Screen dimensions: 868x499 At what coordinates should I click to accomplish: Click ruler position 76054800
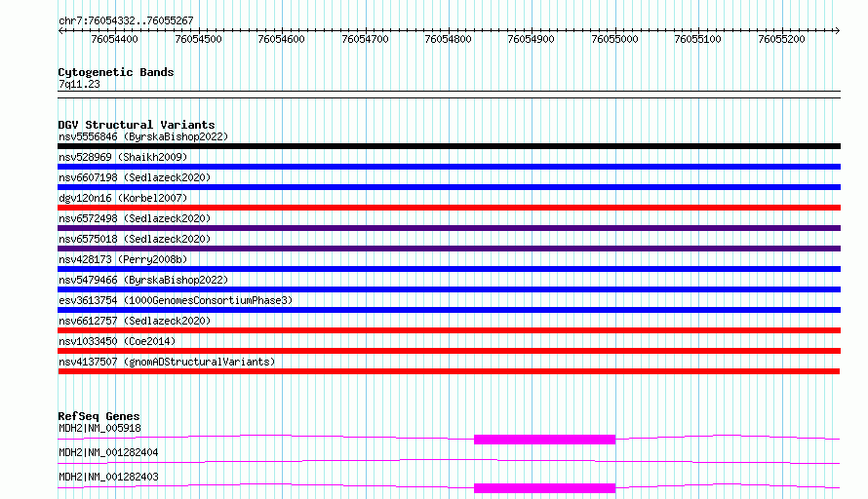click(448, 39)
